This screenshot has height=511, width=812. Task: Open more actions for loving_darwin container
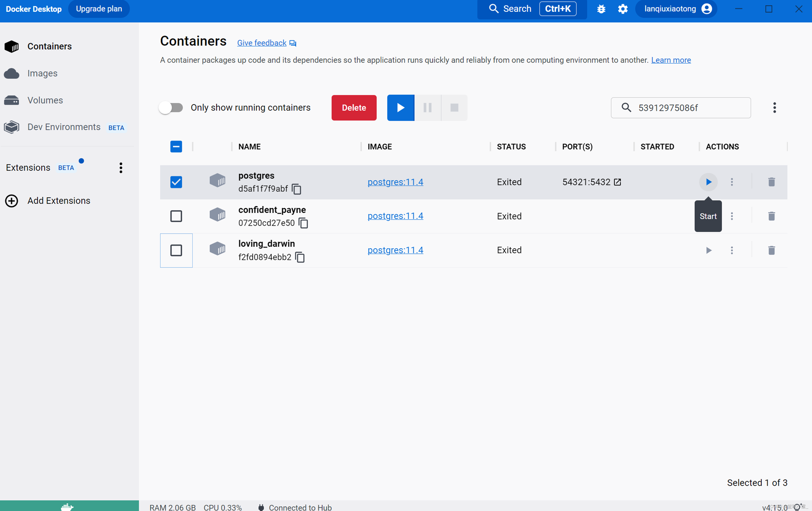pos(732,250)
